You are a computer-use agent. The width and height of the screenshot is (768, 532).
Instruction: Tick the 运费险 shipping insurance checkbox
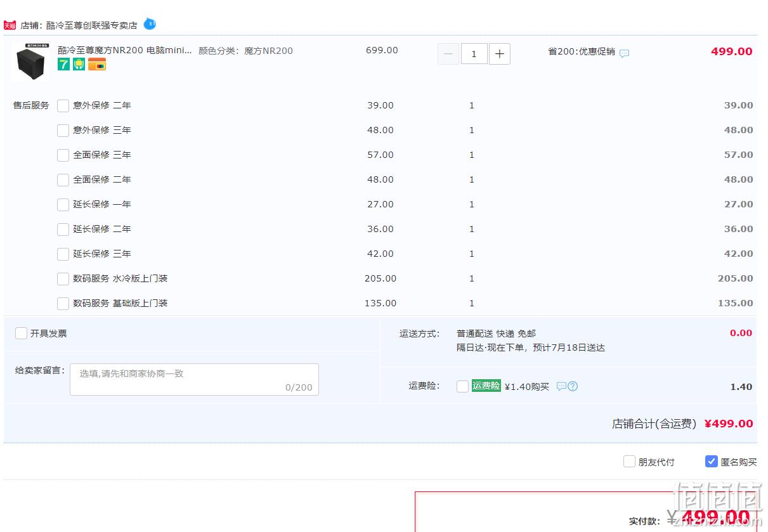click(463, 386)
